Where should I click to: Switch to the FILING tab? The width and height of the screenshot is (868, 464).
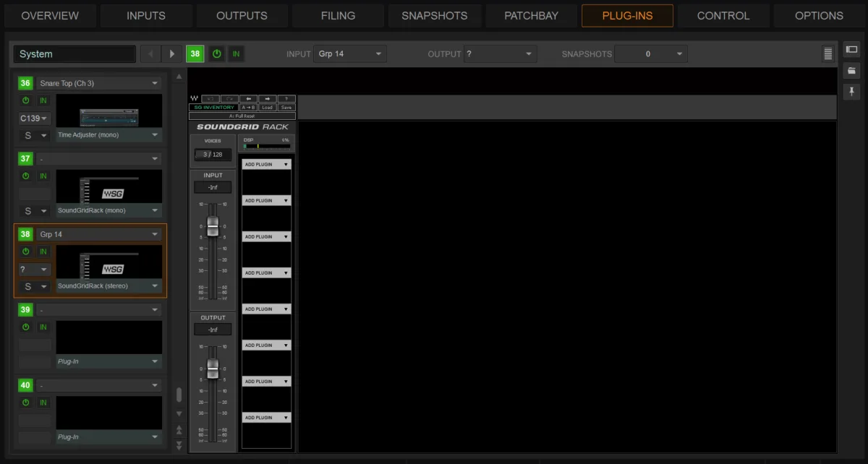339,15
